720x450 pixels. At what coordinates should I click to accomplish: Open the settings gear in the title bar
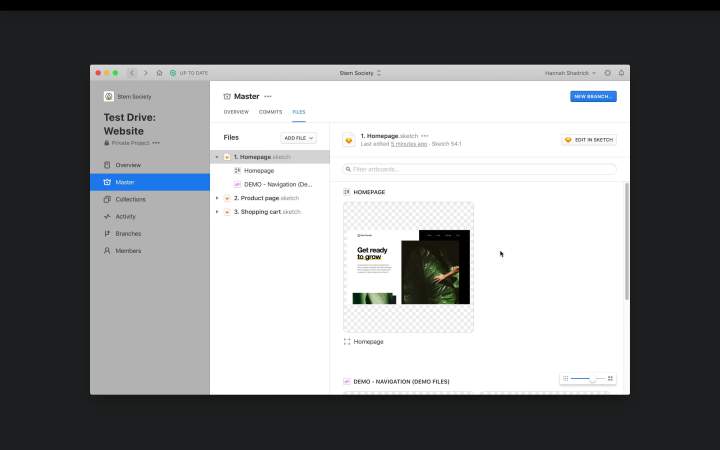pyautogui.click(x=608, y=73)
